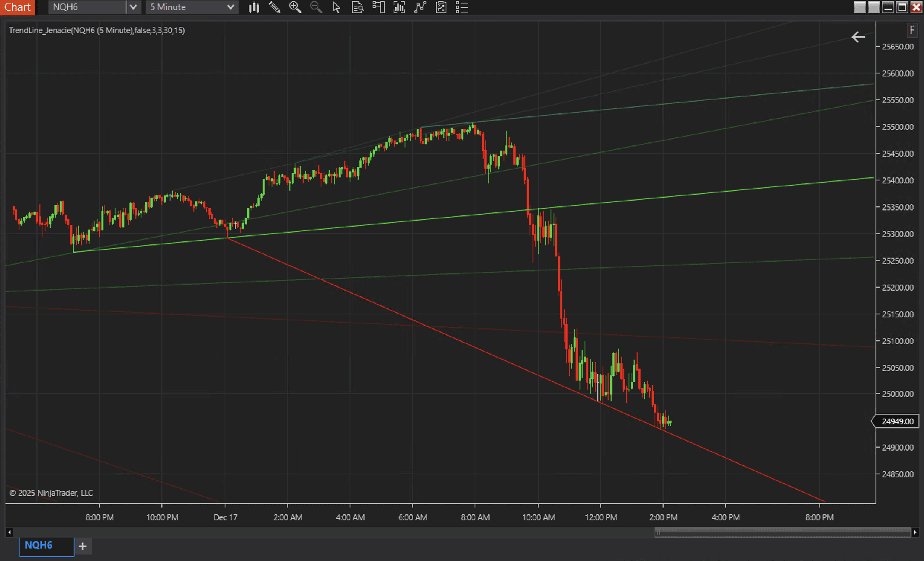
Task: Expand the NQH6 instrument dropdown arrow
Action: click(133, 7)
